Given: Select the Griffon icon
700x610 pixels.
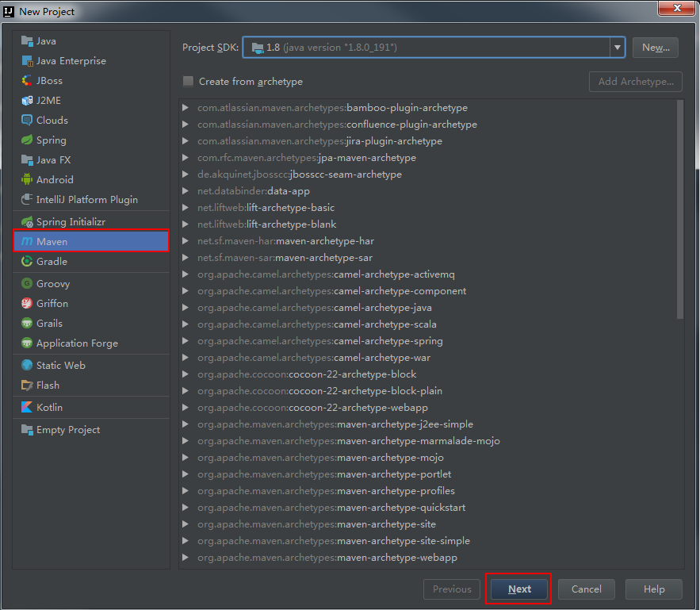Looking at the screenshot, I should (27, 303).
